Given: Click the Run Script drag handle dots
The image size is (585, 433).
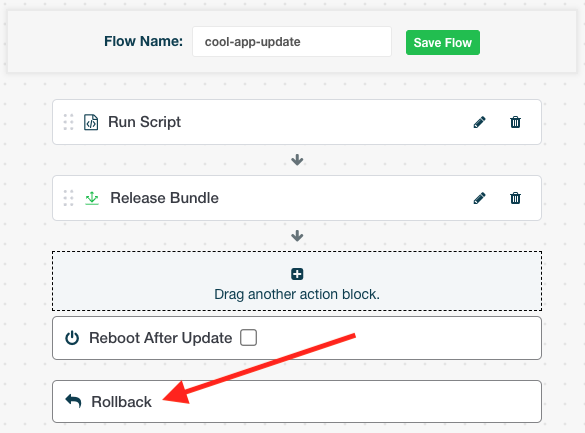Looking at the screenshot, I should (68, 122).
